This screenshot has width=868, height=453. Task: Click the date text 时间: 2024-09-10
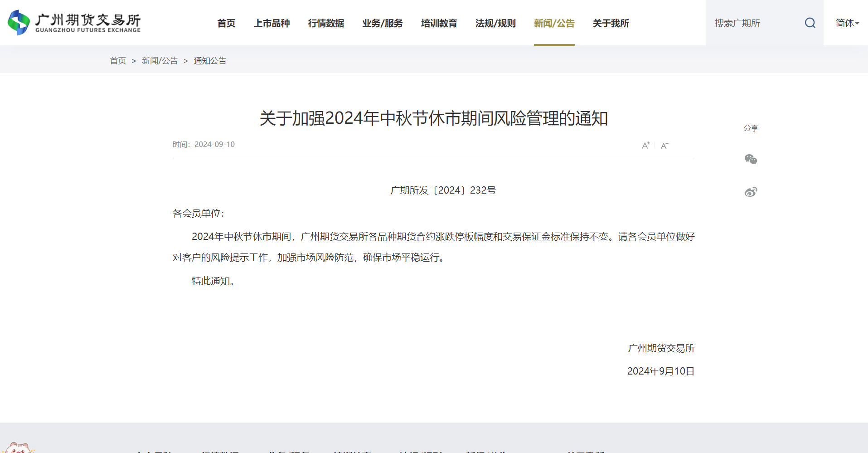point(204,144)
